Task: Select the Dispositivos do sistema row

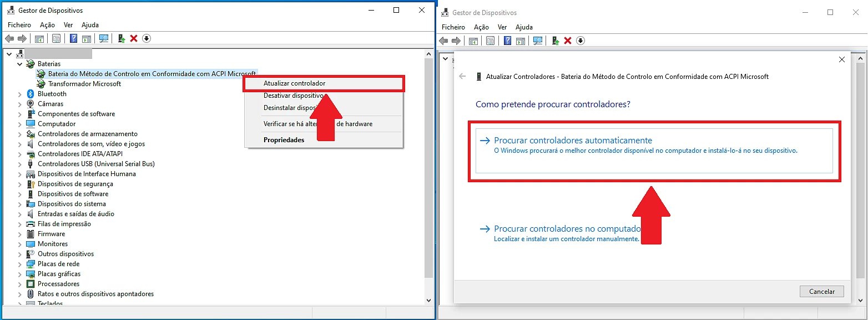Action: pyautogui.click(x=72, y=204)
